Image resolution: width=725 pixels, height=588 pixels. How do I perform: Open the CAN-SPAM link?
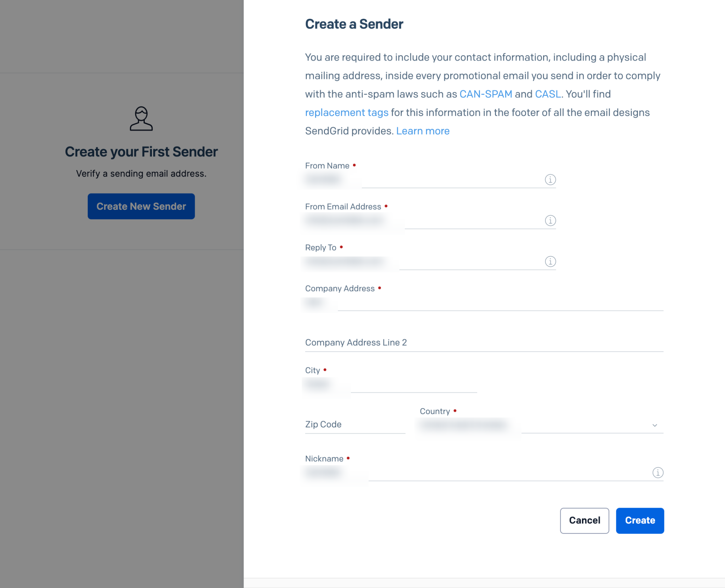[486, 94]
